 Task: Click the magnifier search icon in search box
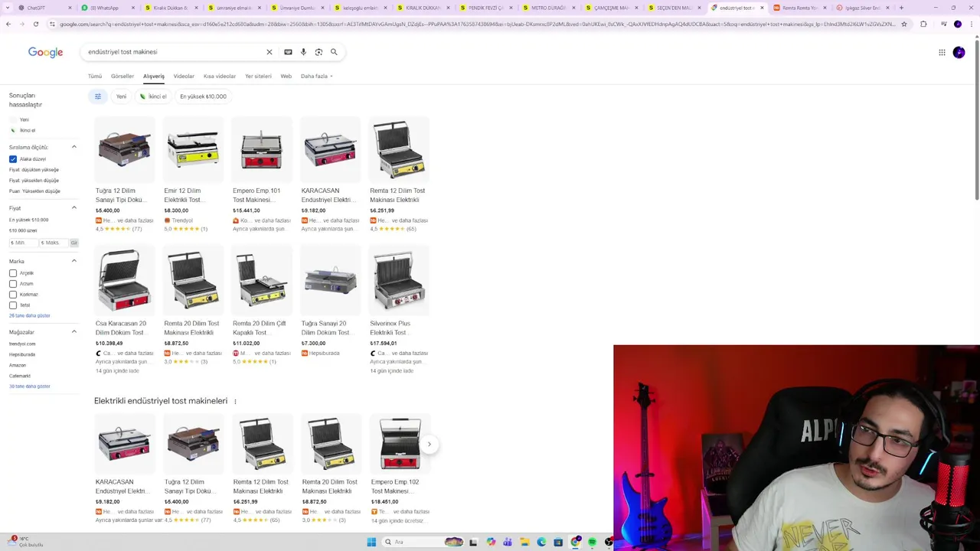click(334, 52)
